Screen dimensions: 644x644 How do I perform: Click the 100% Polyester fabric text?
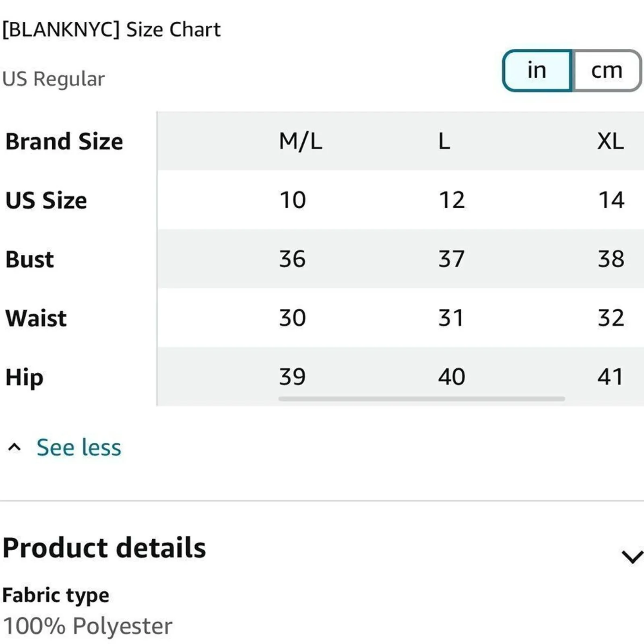(87, 626)
